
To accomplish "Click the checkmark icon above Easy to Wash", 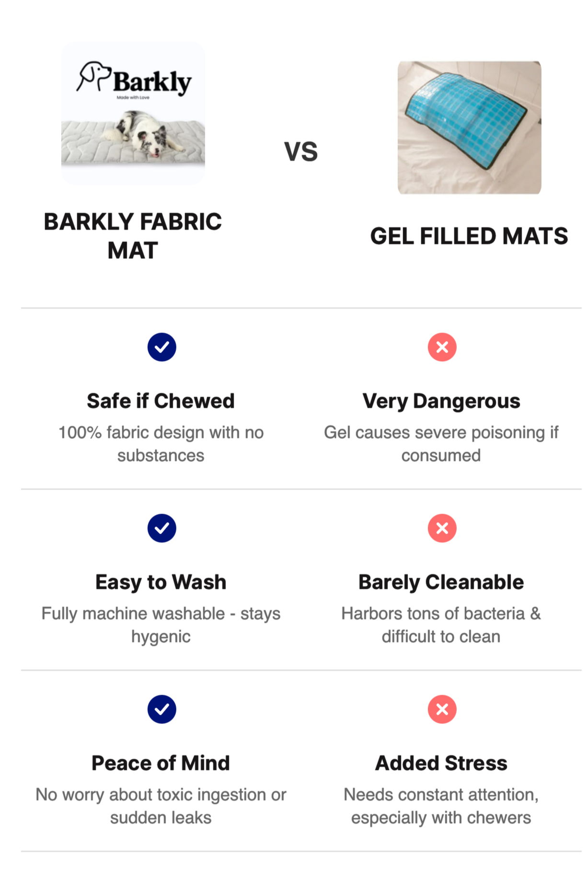I will (161, 528).
